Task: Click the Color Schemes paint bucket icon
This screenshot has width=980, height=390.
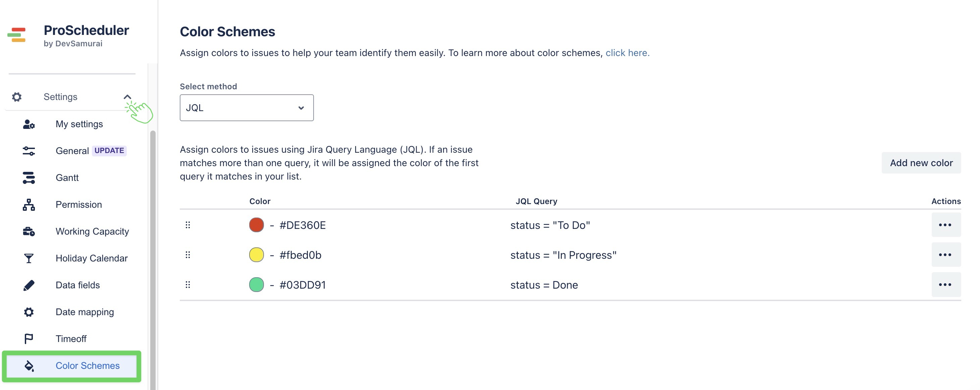Action: click(x=29, y=365)
